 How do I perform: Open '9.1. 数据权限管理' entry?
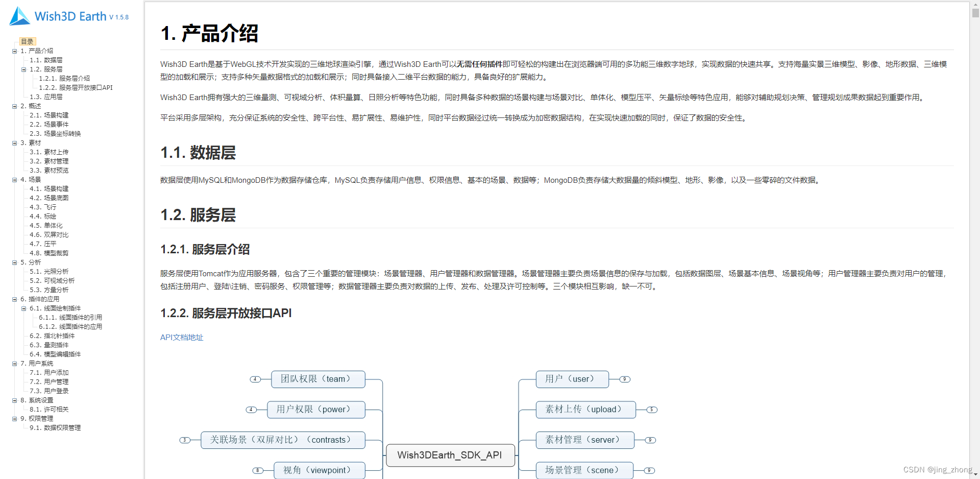point(55,428)
